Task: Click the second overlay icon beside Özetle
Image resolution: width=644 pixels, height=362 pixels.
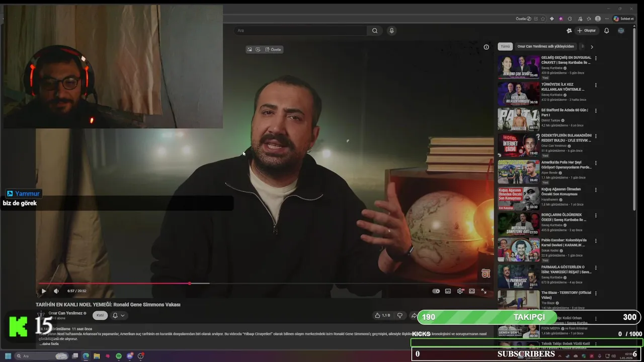Action: 258,50
